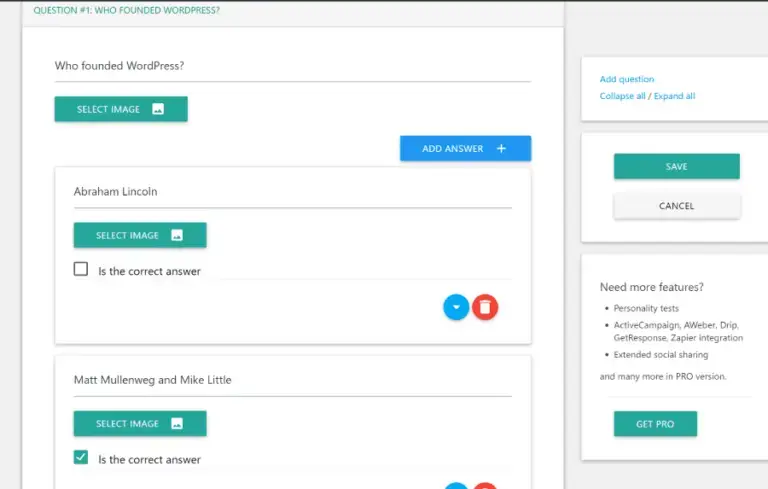Click the Collapse all link
Image resolution: width=768 pixels, height=489 pixels.
click(623, 96)
